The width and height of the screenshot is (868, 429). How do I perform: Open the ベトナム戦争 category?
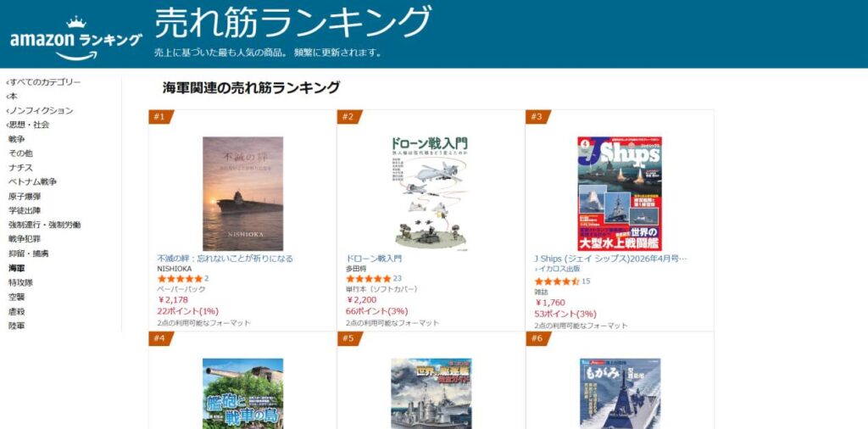(33, 181)
